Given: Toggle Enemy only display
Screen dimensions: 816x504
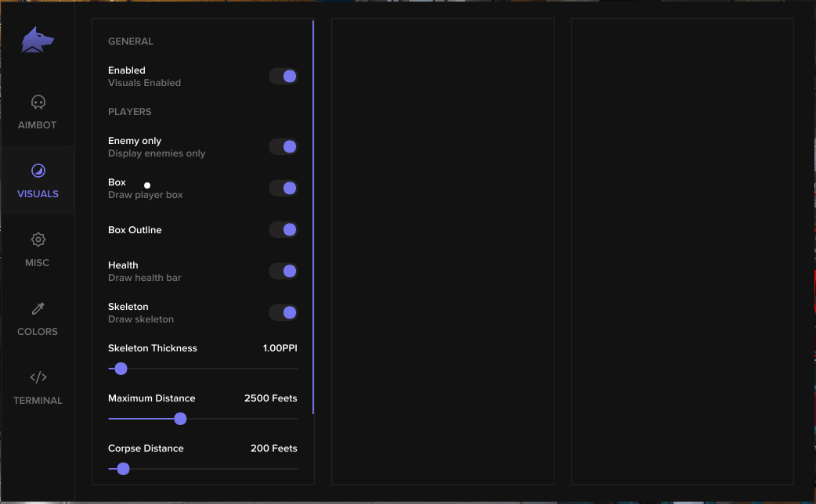Looking at the screenshot, I should pyautogui.click(x=283, y=146).
